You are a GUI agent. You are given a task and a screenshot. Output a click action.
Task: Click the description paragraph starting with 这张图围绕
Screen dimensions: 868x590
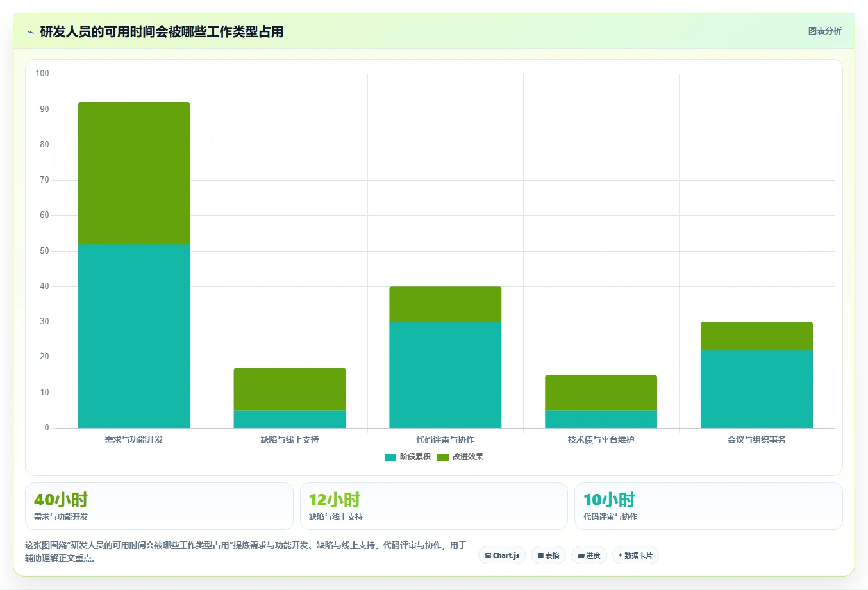pos(246,552)
